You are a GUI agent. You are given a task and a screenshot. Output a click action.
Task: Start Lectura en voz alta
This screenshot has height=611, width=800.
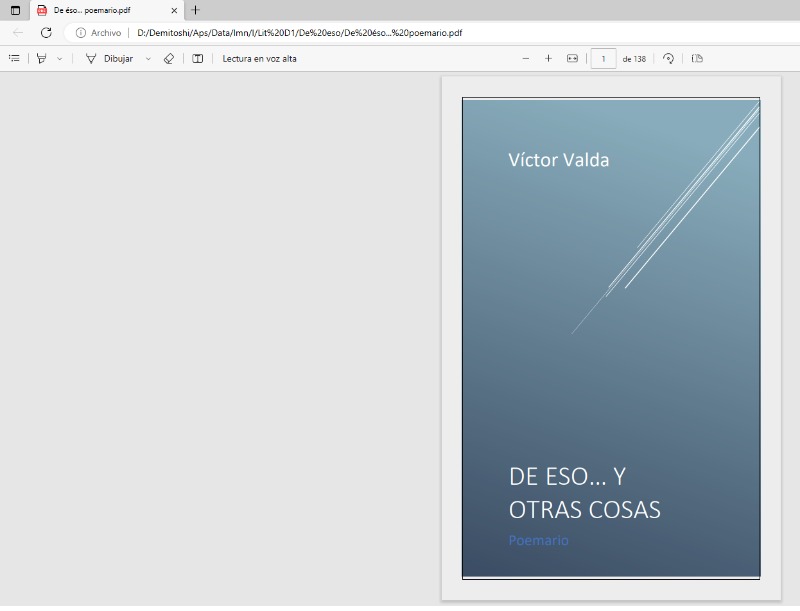(x=259, y=59)
